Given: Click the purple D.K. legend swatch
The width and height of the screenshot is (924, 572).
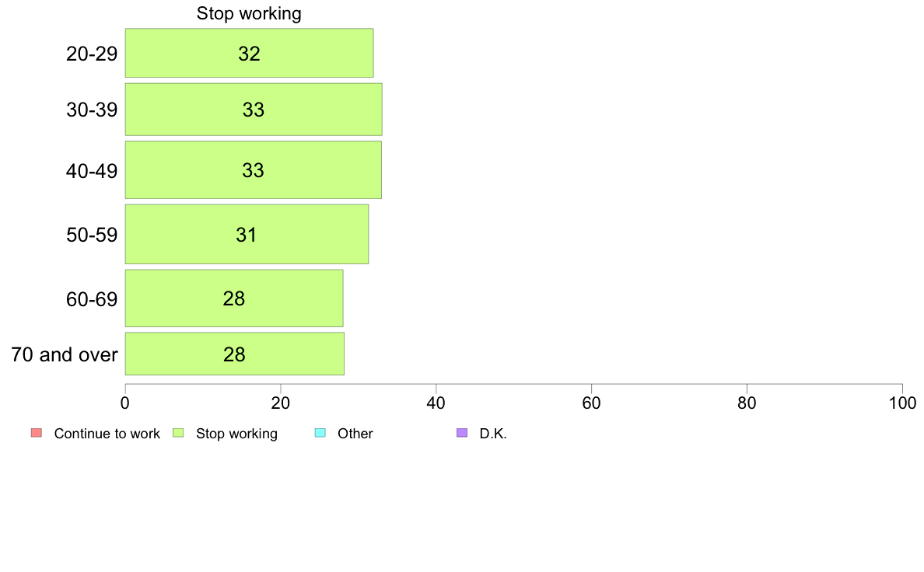Looking at the screenshot, I should tap(462, 433).
